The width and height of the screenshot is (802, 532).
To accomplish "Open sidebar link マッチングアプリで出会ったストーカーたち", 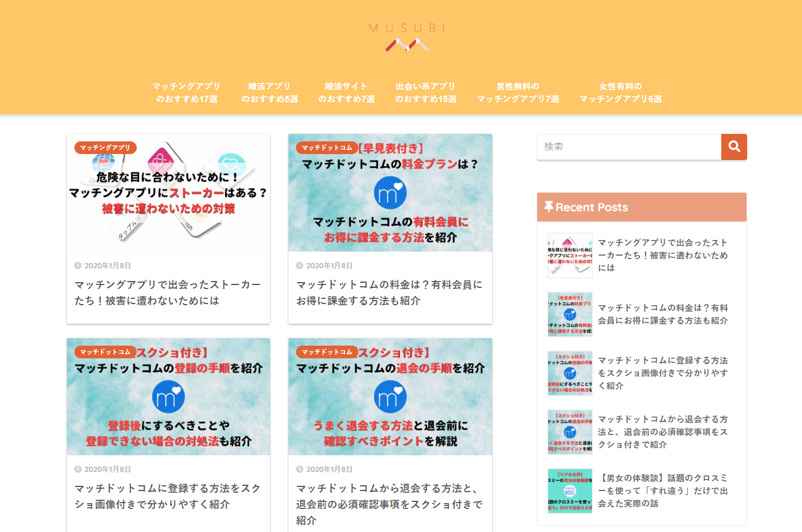I will (663, 255).
